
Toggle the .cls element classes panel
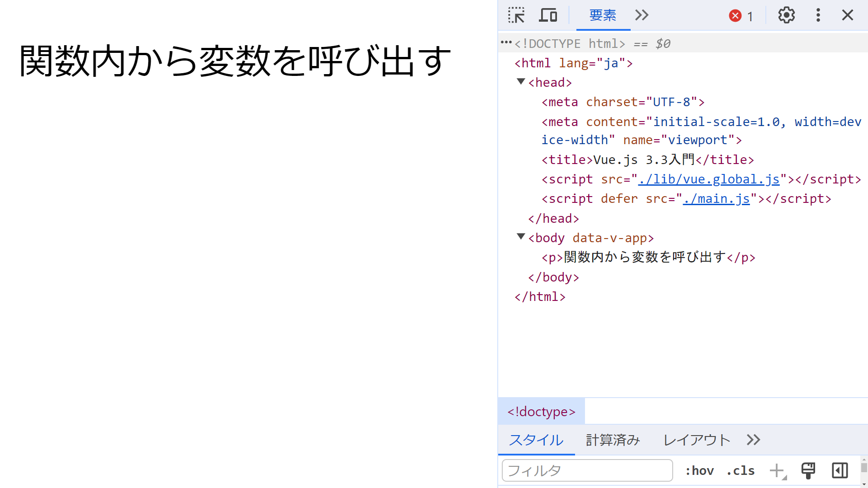click(x=740, y=471)
